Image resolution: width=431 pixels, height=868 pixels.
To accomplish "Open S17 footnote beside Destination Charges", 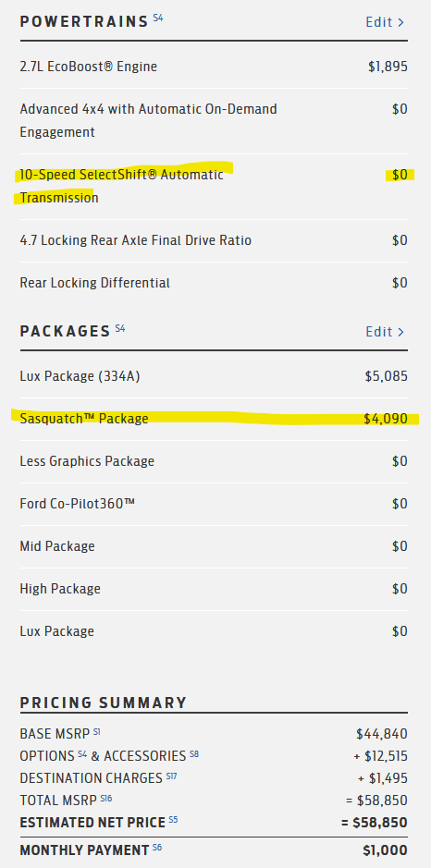I will [x=171, y=776].
